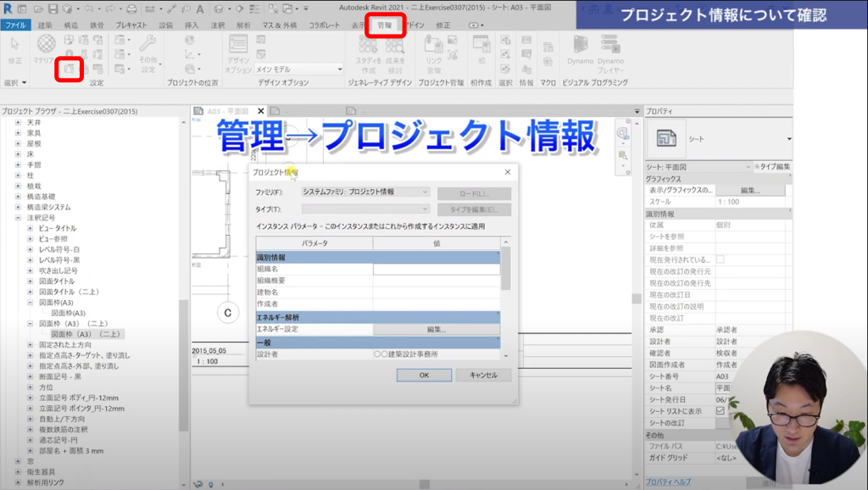
Task: Open the ファイル menu tab
Action: (15, 25)
